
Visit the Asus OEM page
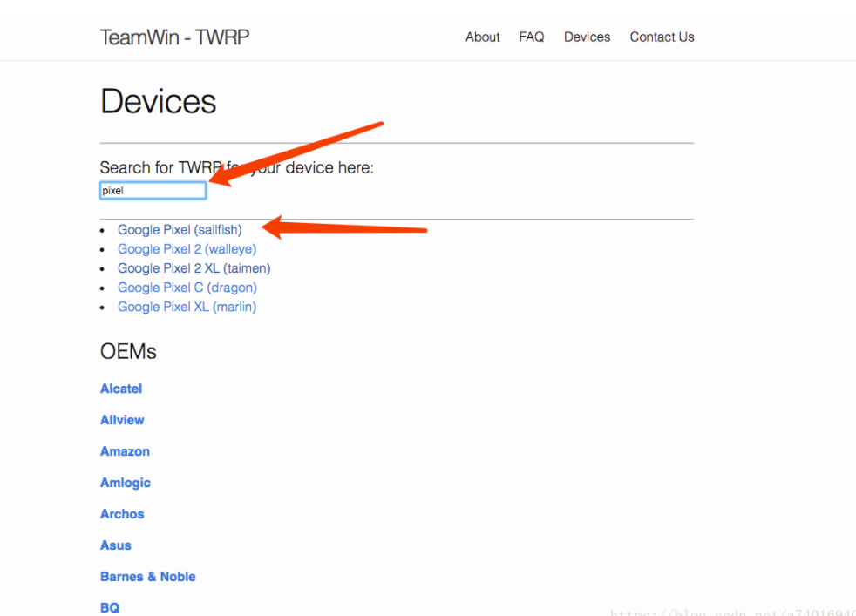[x=116, y=545]
